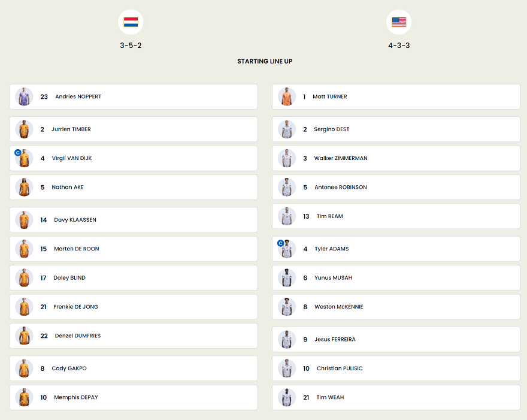Click Memphis Depay's player photo
The image size is (527, 420).
(24, 397)
